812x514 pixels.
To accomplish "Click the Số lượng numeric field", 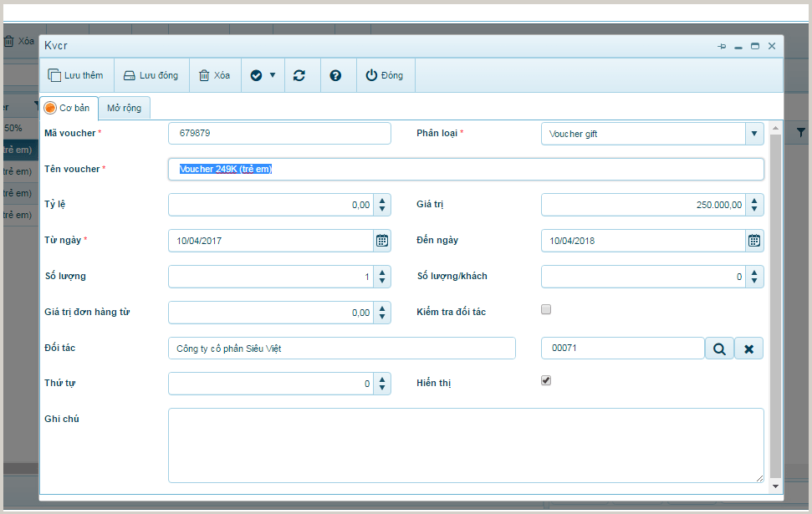I will pyautogui.click(x=271, y=277).
